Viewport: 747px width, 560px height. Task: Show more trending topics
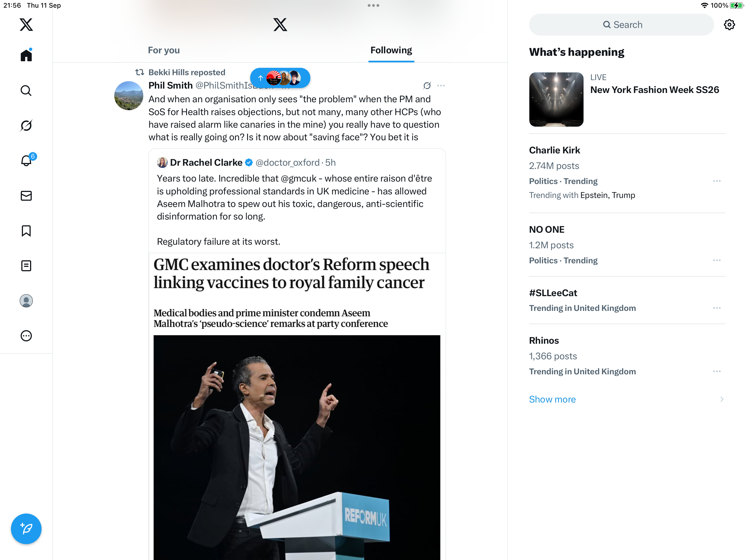pos(553,399)
